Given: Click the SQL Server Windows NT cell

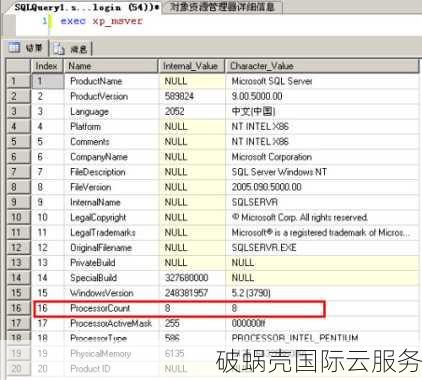Looking at the screenshot, I should pos(322,172).
